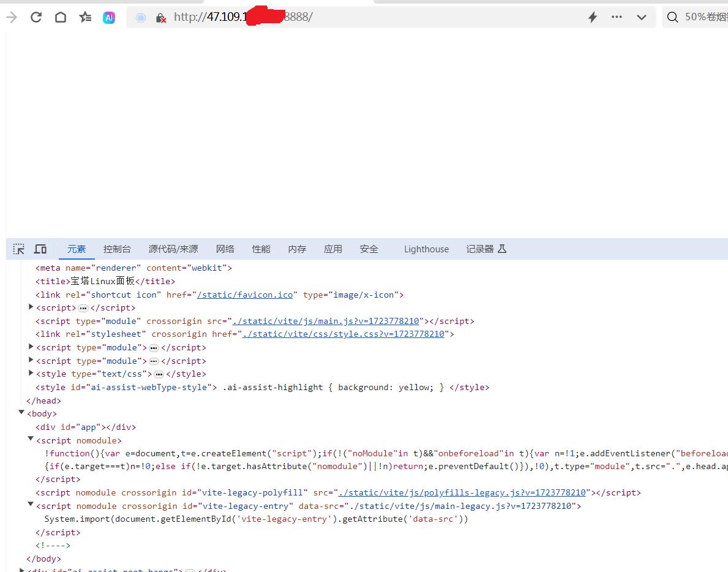Reload the page with the refresh icon

click(x=36, y=18)
